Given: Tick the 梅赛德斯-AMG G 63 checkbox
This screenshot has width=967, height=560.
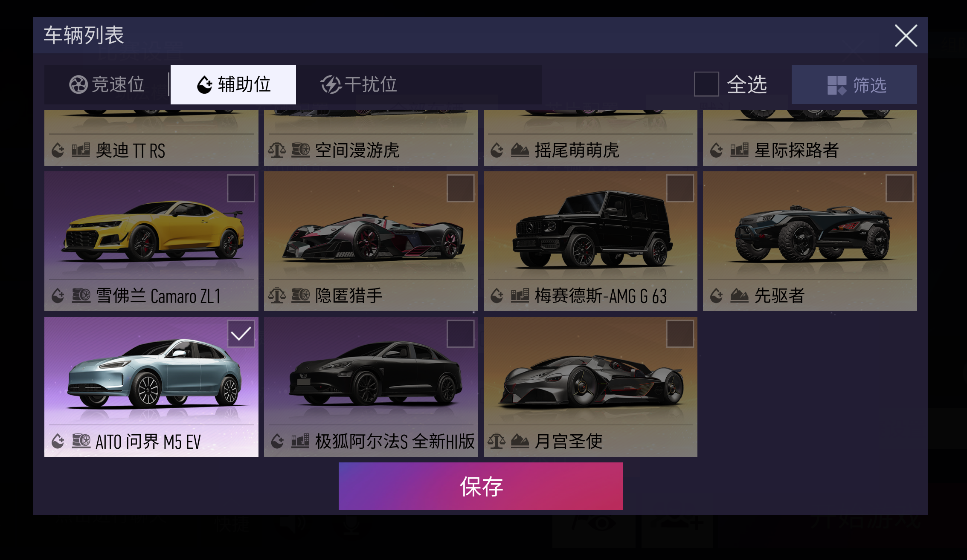Looking at the screenshot, I should pos(680,188).
